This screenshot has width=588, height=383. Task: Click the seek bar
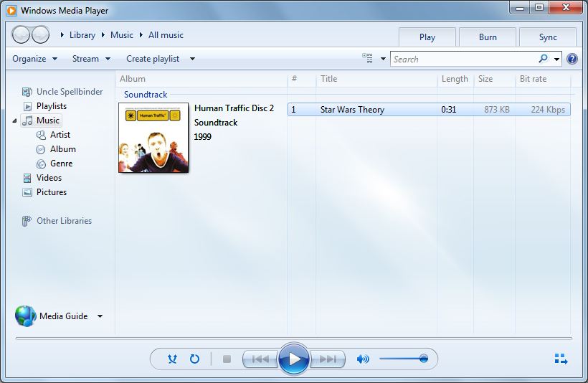[x=294, y=338]
